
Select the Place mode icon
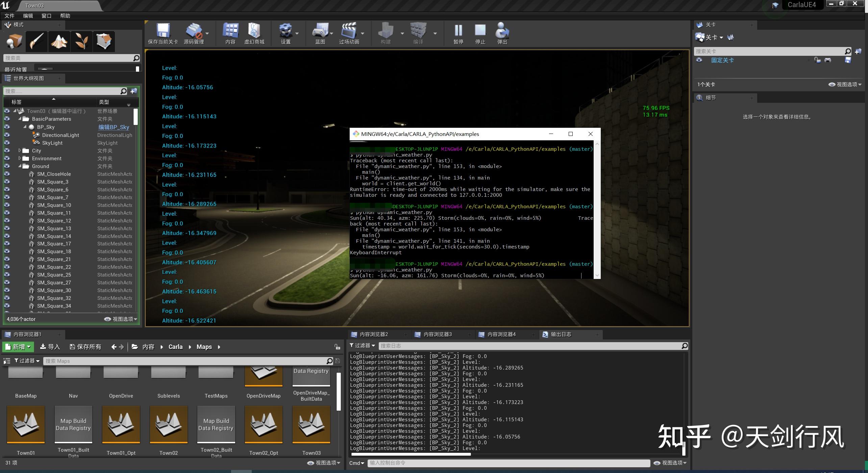click(x=14, y=42)
